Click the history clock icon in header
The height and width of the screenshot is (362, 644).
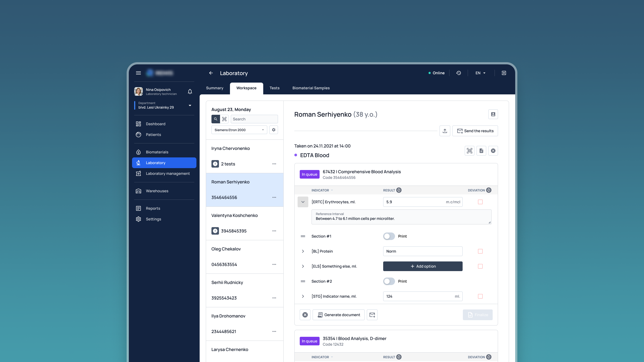(459, 73)
